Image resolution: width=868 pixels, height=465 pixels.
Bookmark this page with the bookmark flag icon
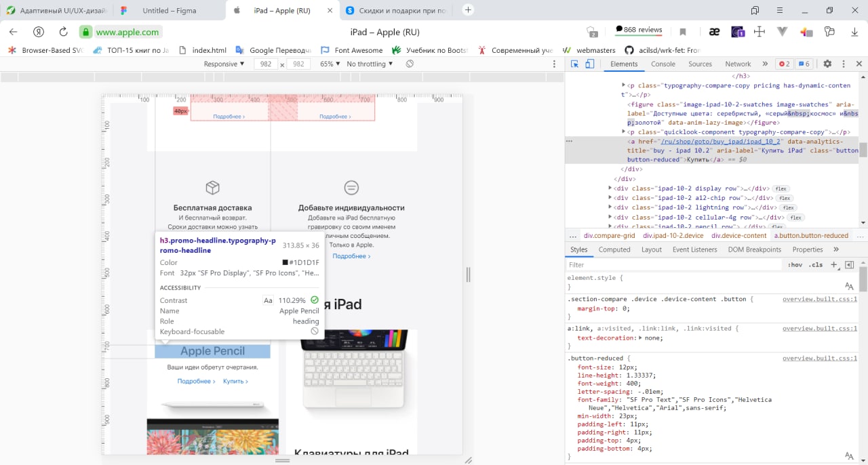pyautogui.click(x=683, y=32)
